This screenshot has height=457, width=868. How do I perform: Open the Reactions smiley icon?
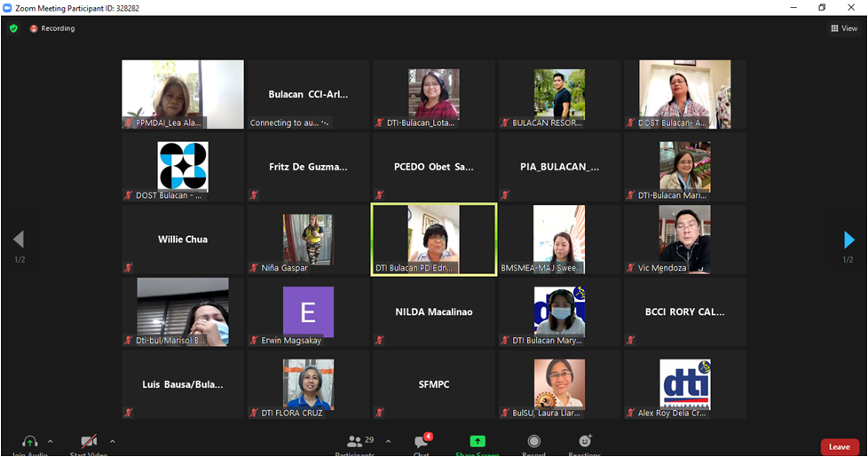pyautogui.click(x=585, y=440)
